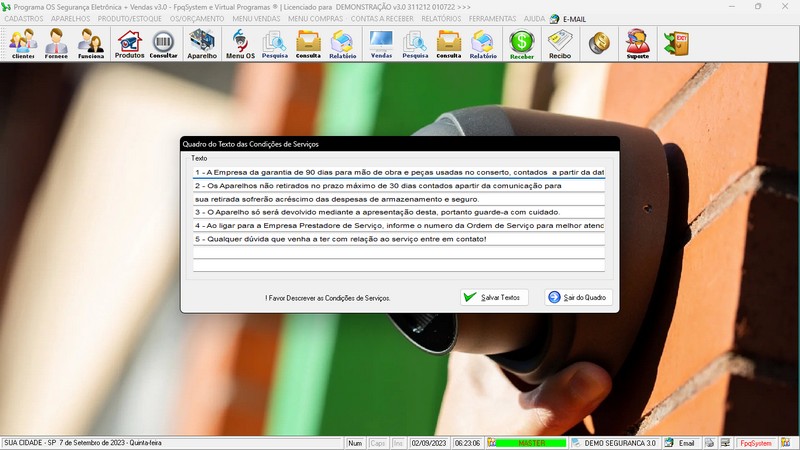Open the Produtos toolbar icon
Screen dimensions: 800x450
click(x=129, y=44)
